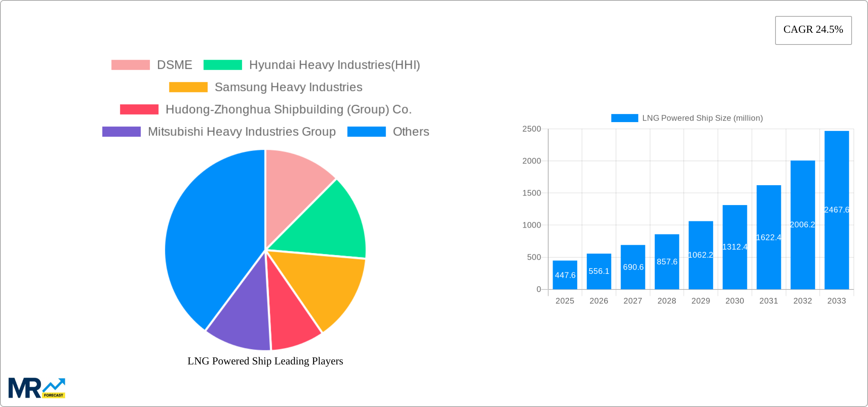Select the LNG Powered Ship Leading Players title
Screen dimensions: 868x407
click(x=265, y=361)
